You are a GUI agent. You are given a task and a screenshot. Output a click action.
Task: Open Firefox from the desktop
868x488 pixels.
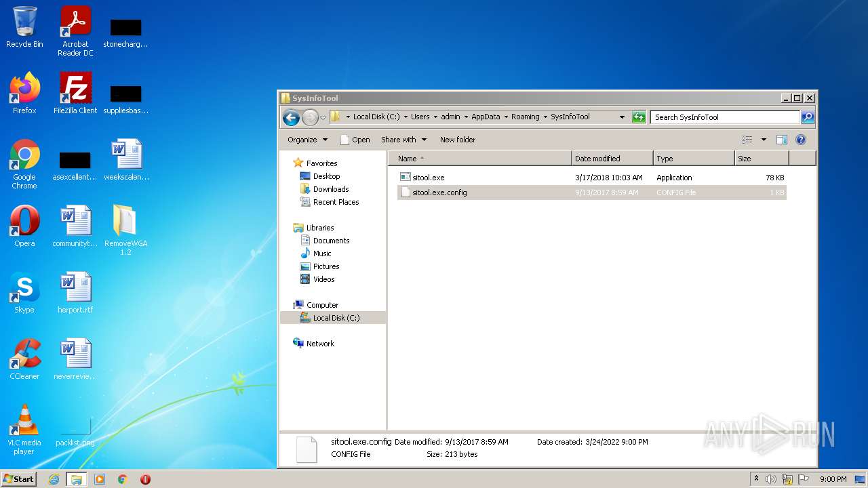pyautogui.click(x=24, y=94)
